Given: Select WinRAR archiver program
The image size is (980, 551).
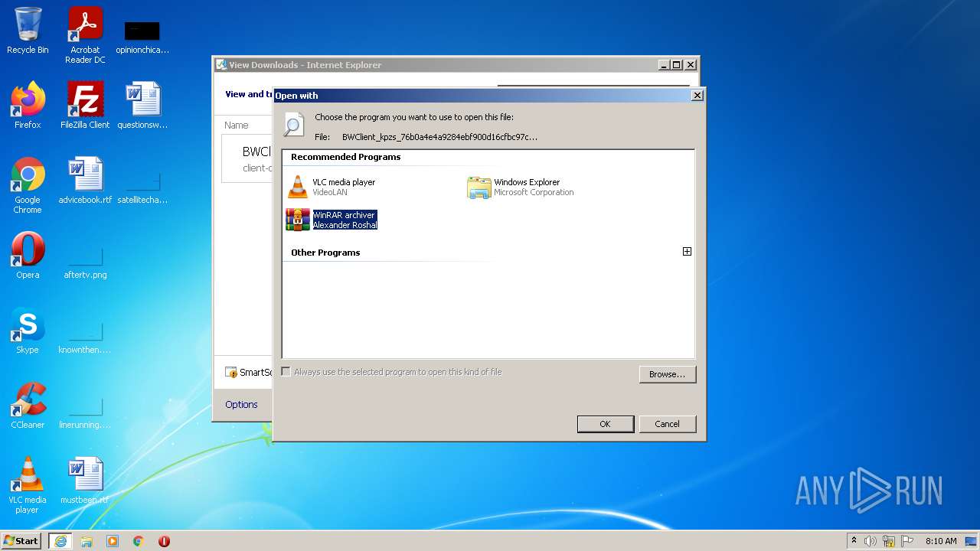Looking at the screenshot, I should click(x=332, y=220).
